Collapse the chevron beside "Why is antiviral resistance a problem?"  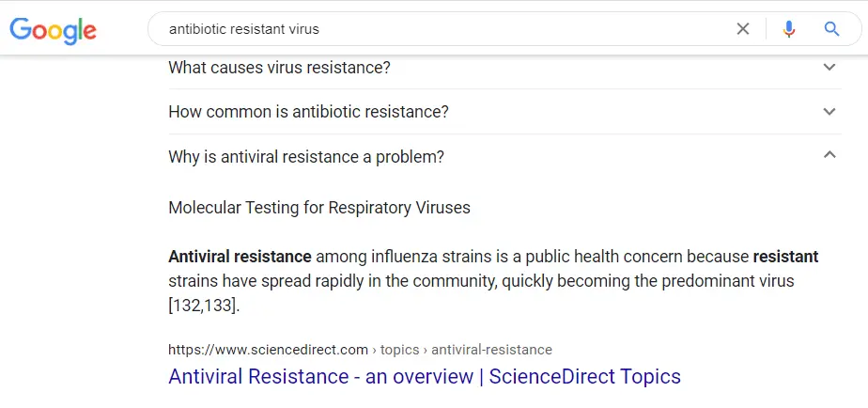click(829, 156)
